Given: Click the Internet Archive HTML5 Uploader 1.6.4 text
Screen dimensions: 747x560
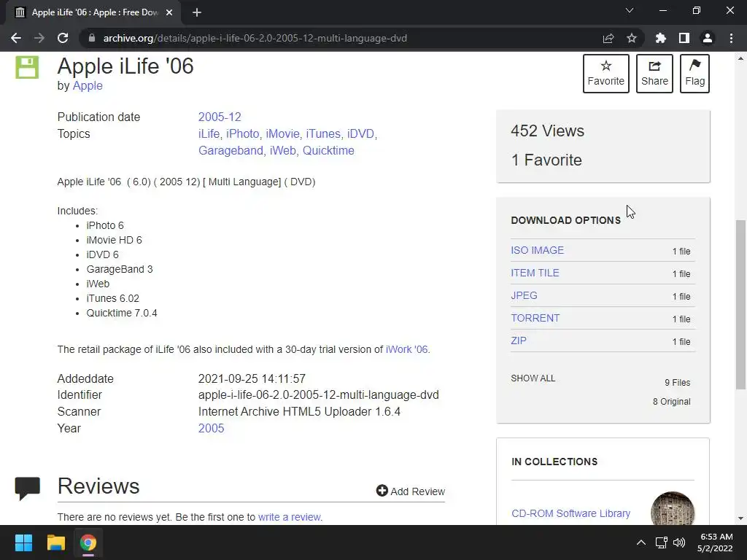Looking at the screenshot, I should (x=299, y=411).
